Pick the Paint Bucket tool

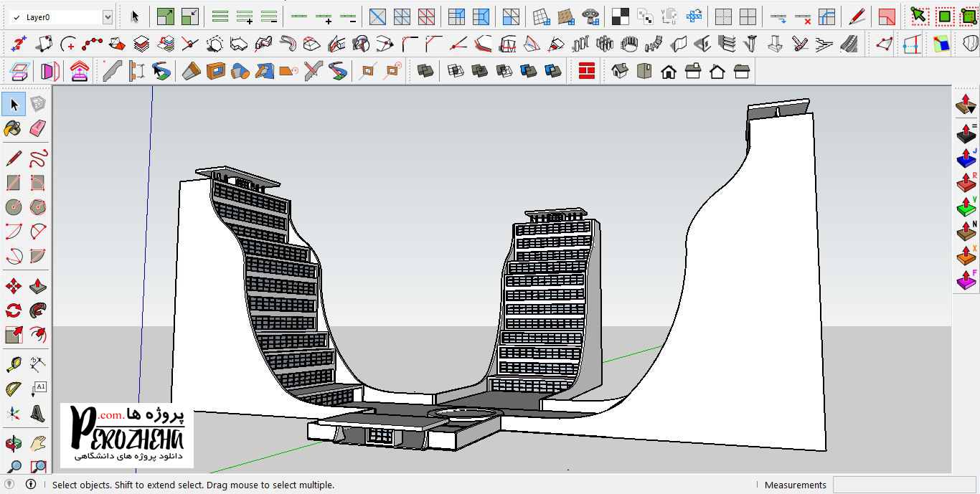click(13, 128)
